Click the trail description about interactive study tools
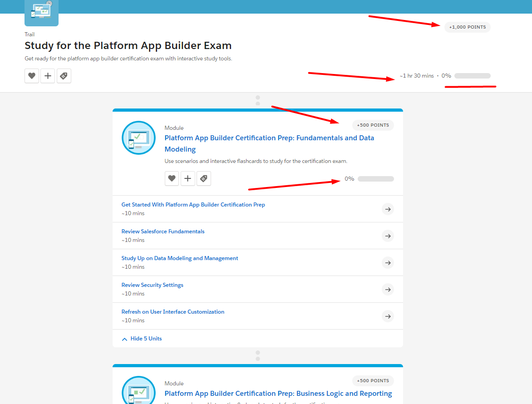 128,59
